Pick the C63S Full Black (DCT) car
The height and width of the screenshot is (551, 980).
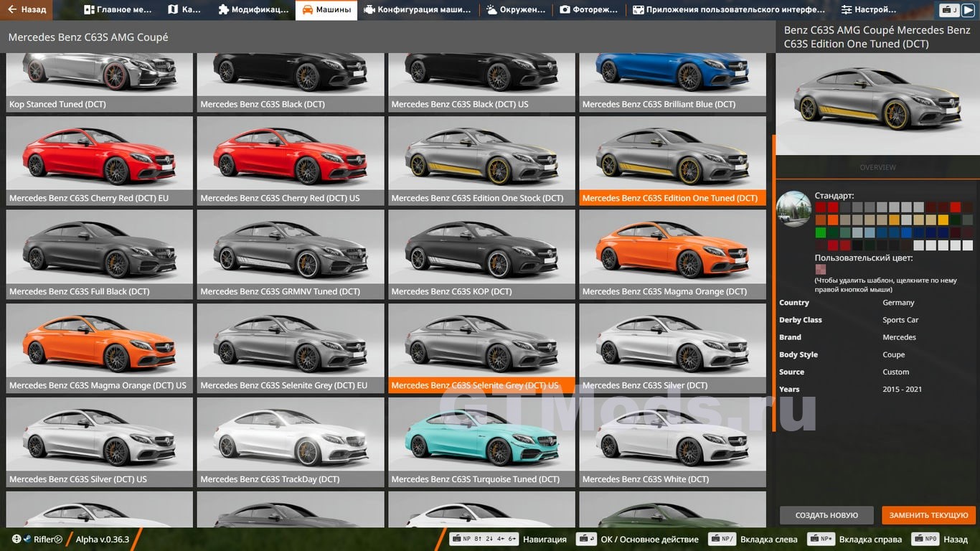tap(100, 255)
